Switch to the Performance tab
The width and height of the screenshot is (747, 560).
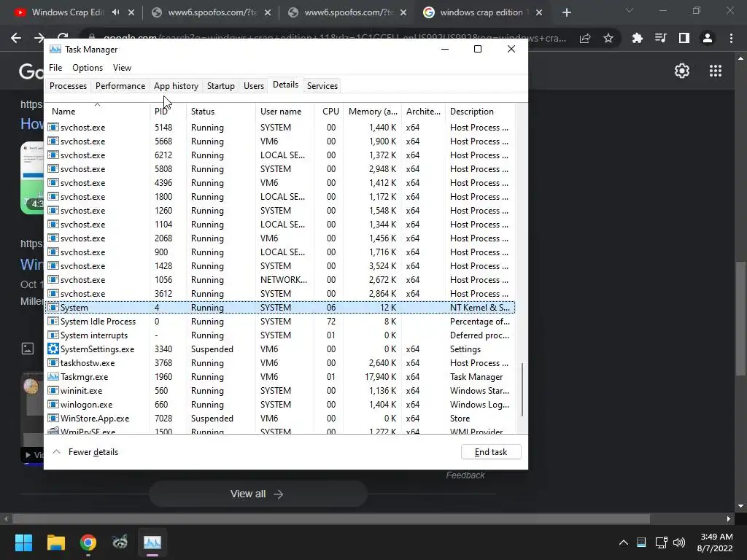click(x=120, y=86)
